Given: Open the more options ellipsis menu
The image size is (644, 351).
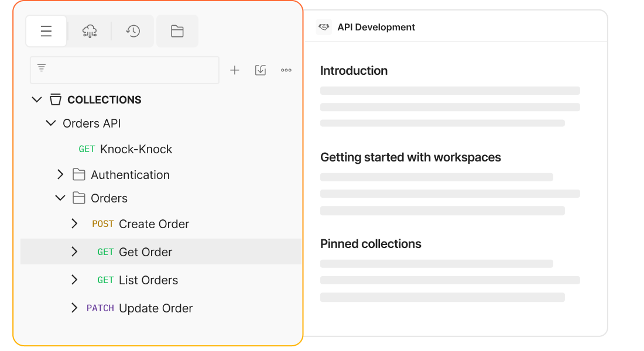Looking at the screenshot, I should pos(286,70).
